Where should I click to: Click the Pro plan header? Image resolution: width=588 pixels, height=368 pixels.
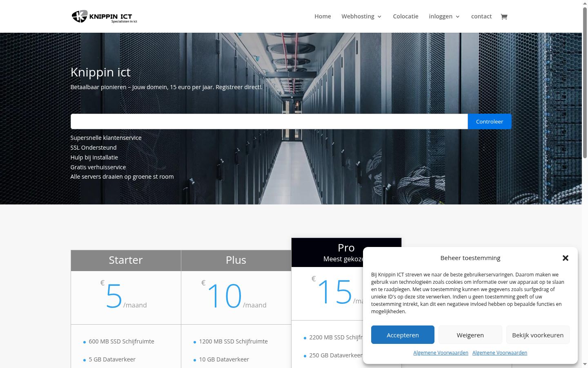point(346,252)
